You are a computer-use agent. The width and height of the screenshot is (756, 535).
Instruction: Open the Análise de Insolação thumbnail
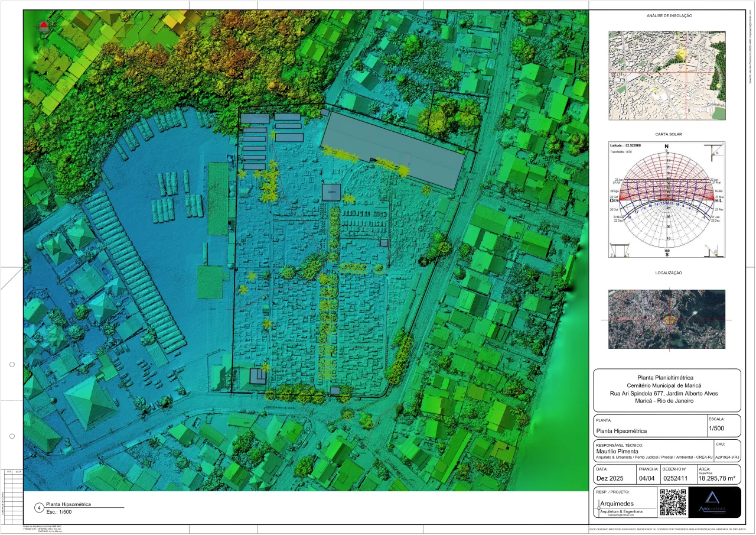[x=667, y=75]
